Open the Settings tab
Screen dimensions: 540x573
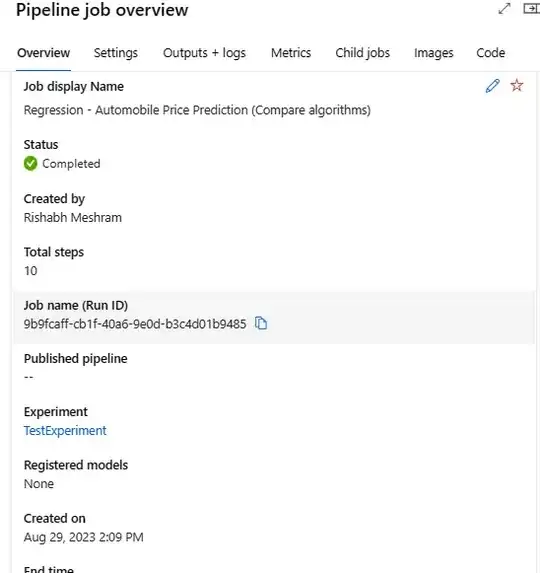pyautogui.click(x=116, y=53)
